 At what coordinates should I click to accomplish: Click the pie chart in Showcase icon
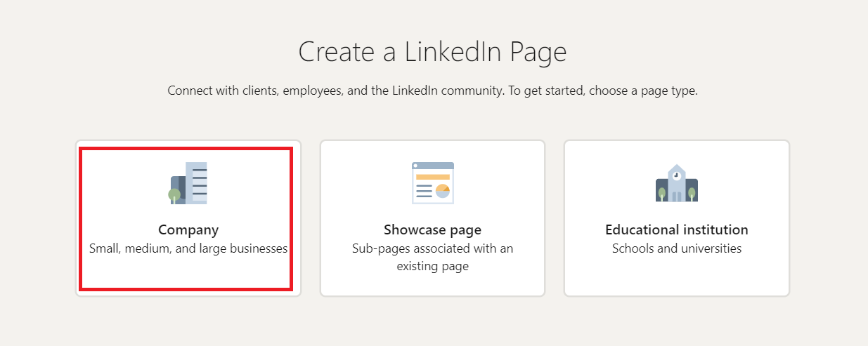click(443, 192)
